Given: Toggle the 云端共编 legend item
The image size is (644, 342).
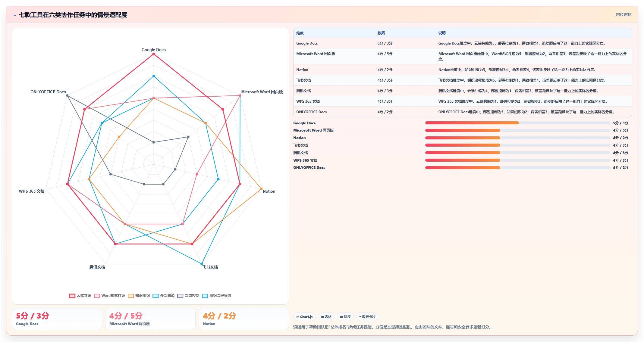Looking at the screenshot, I should tap(80, 296).
